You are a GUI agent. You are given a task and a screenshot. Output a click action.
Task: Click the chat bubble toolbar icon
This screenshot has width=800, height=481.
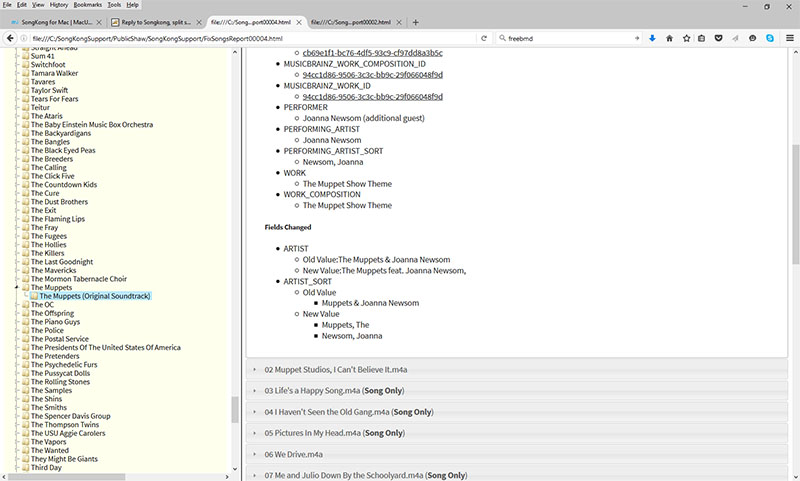[753, 38]
